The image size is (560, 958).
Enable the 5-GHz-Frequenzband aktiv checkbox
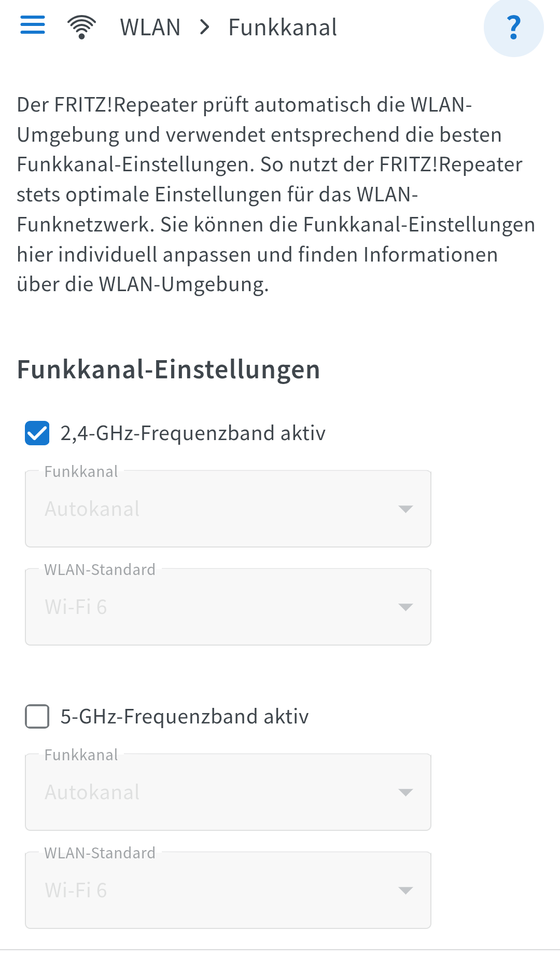[37, 717]
